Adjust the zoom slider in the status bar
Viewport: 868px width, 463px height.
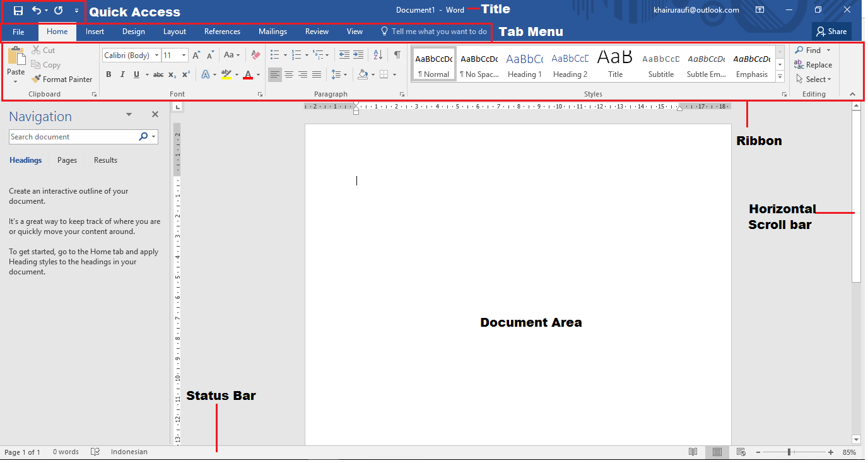click(791, 452)
